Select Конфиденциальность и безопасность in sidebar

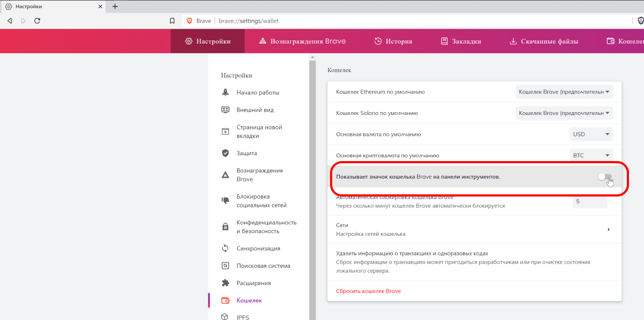click(266, 227)
